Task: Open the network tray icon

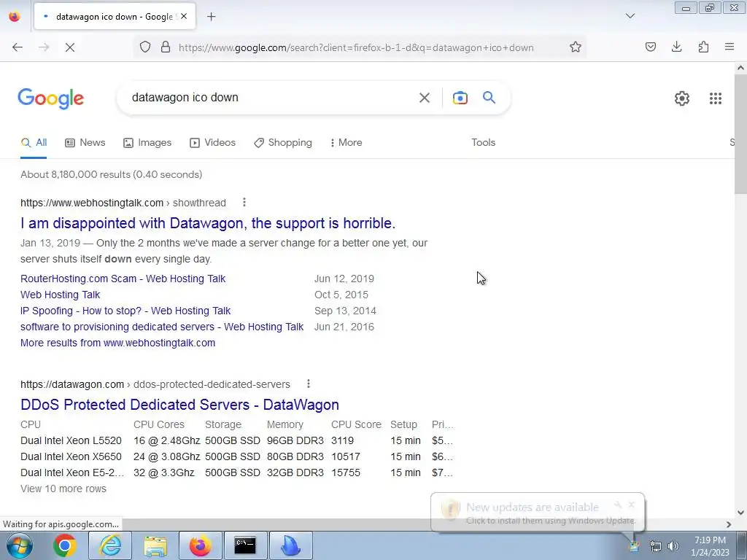Action: tap(656, 546)
